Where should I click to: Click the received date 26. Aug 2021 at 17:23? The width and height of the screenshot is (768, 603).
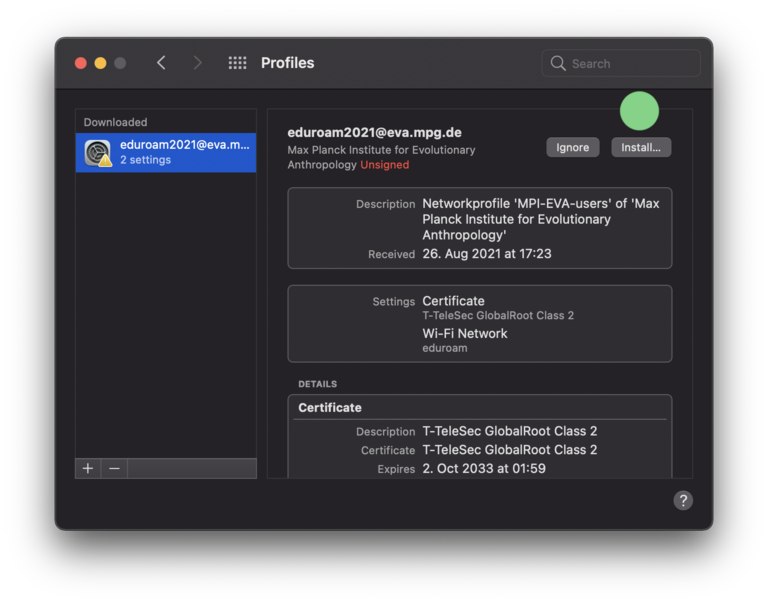click(x=487, y=254)
